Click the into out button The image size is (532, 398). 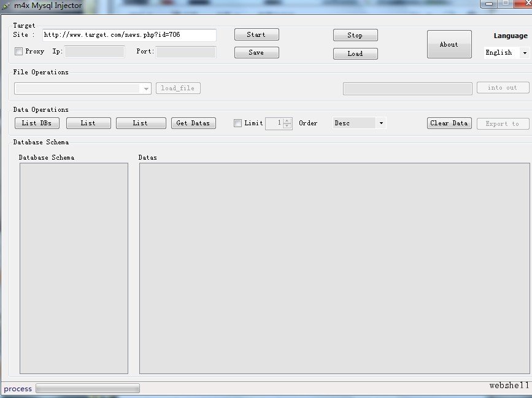(x=503, y=88)
